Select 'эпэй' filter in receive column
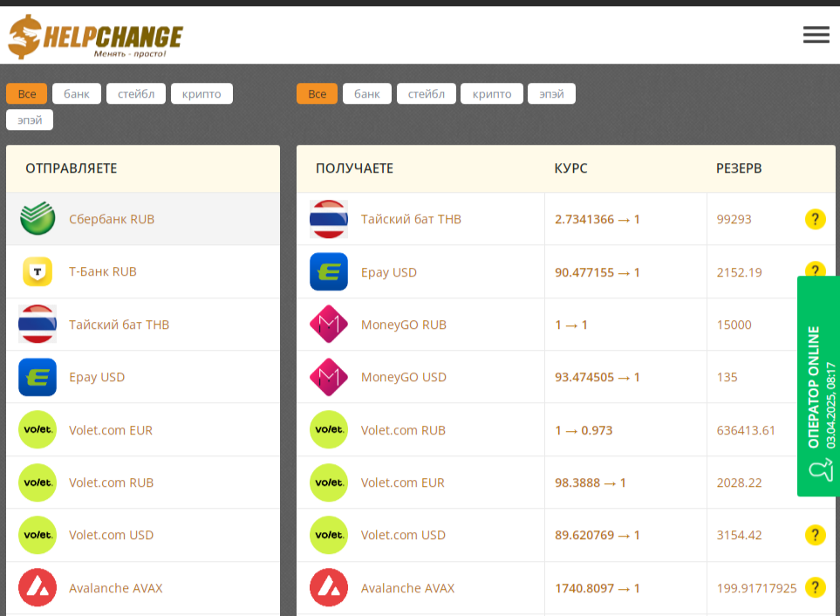 tap(551, 93)
